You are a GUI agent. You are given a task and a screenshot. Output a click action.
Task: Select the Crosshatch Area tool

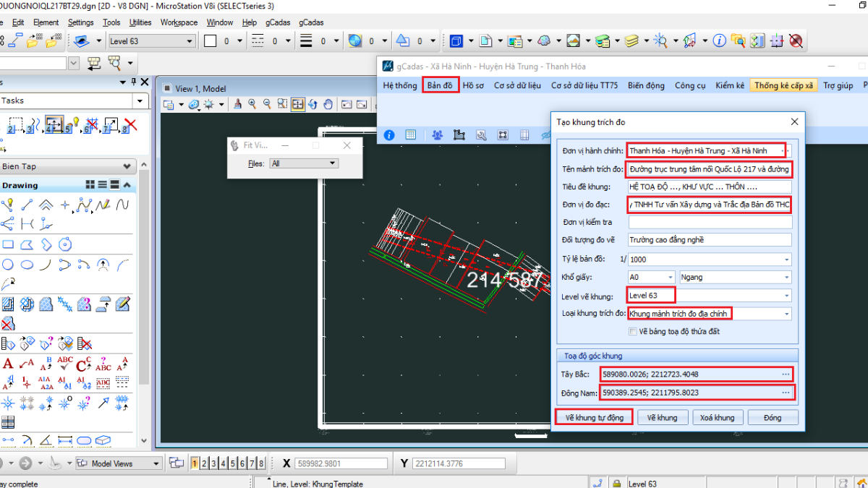(x=27, y=304)
